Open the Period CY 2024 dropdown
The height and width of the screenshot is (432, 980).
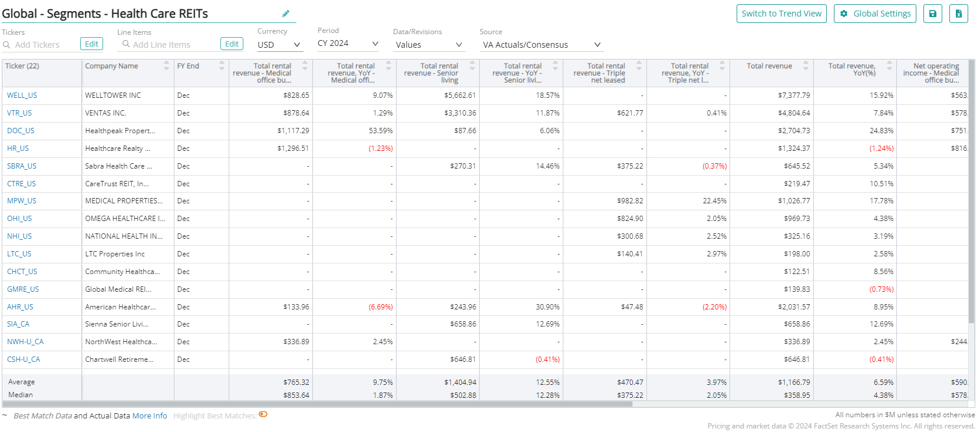coord(348,44)
